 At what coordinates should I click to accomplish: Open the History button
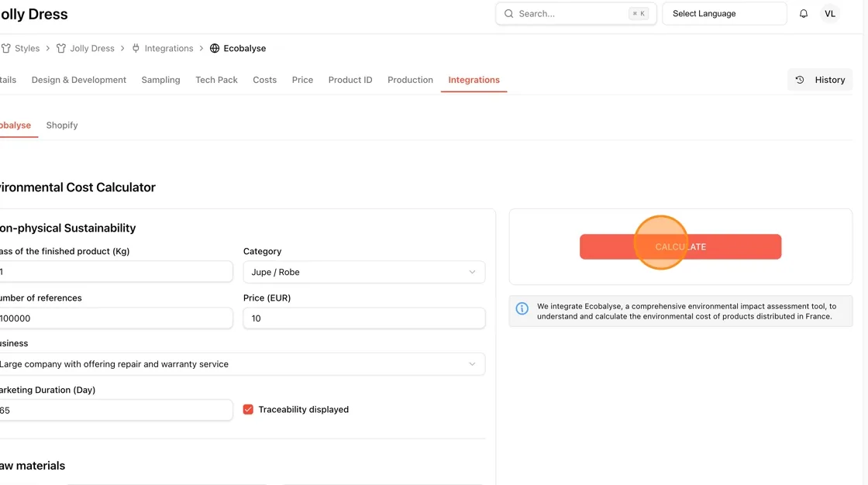(820, 80)
